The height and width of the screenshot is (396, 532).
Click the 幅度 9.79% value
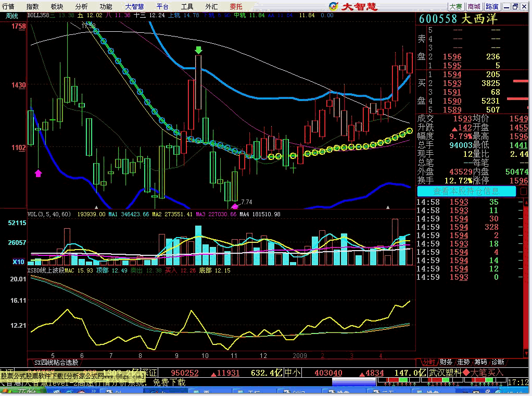[x=461, y=136]
